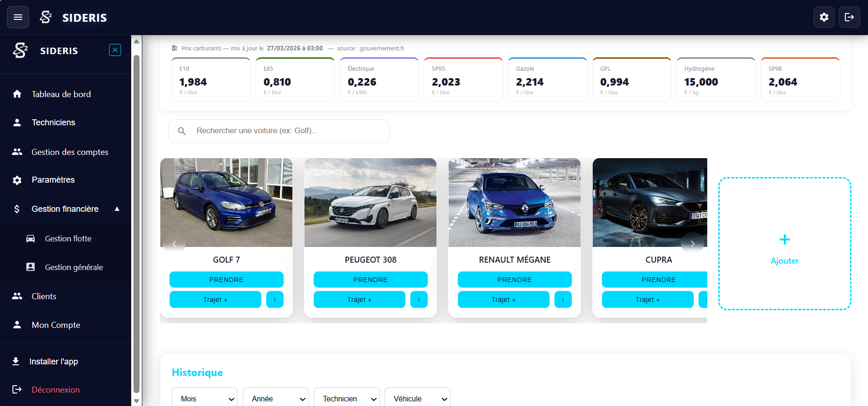
Task: Click the person icon beside Techniciens
Action: (17, 122)
